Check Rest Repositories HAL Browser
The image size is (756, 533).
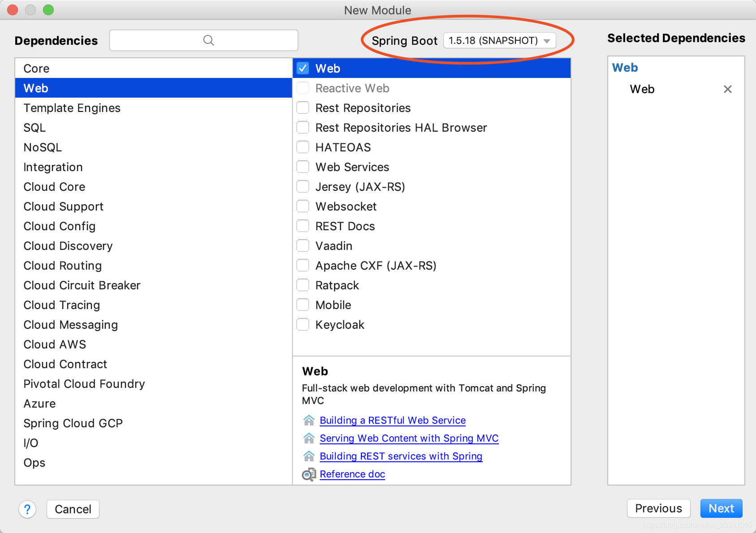[x=303, y=128]
